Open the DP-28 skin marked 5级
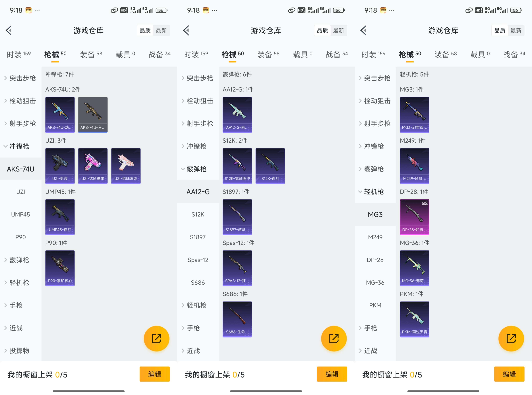 point(414,217)
